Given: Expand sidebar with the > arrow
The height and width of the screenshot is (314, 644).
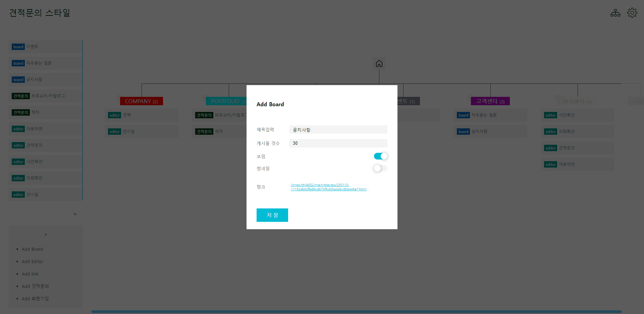Looking at the screenshot, I should coord(75,214).
